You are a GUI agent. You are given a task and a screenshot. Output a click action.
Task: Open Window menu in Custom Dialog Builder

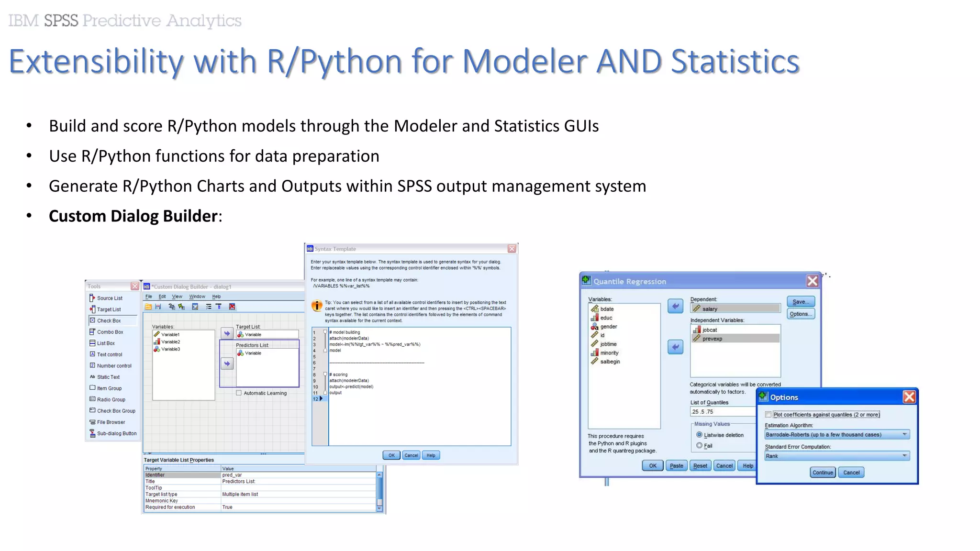point(197,297)
